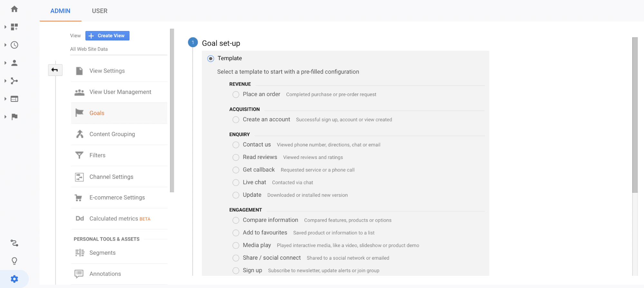The width and height of the screenshot is (644, 288).
Task: Expand the Real-time section arrow in sidebar
Action: [x=5, y=45]
